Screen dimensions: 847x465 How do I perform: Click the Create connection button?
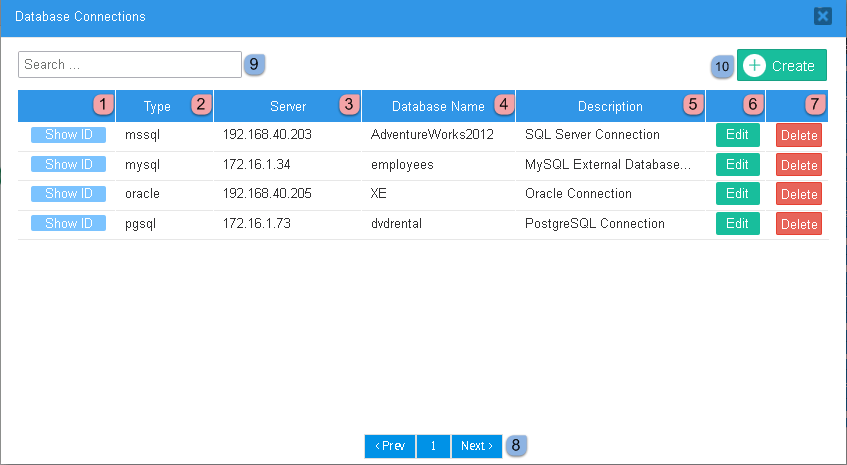coord(781,66)
